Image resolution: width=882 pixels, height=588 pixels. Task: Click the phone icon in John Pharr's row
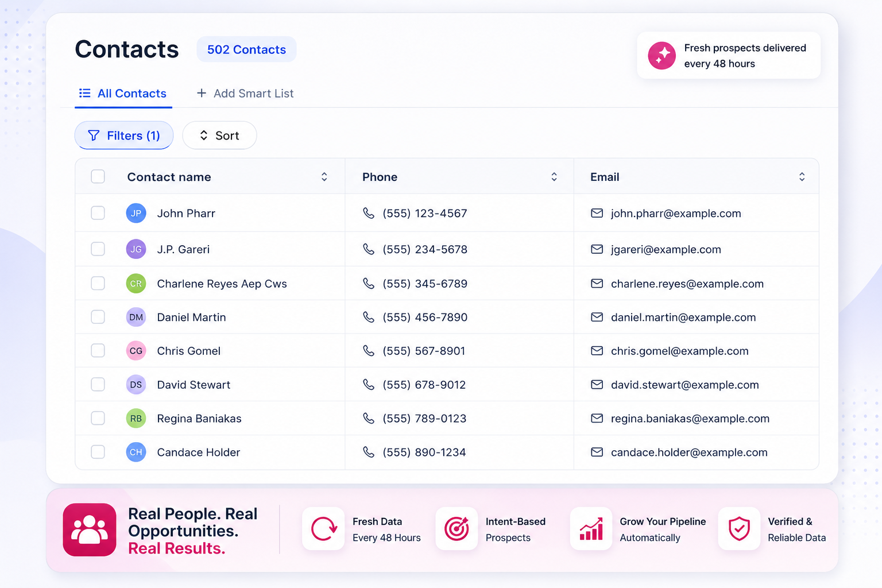(369, 213)
